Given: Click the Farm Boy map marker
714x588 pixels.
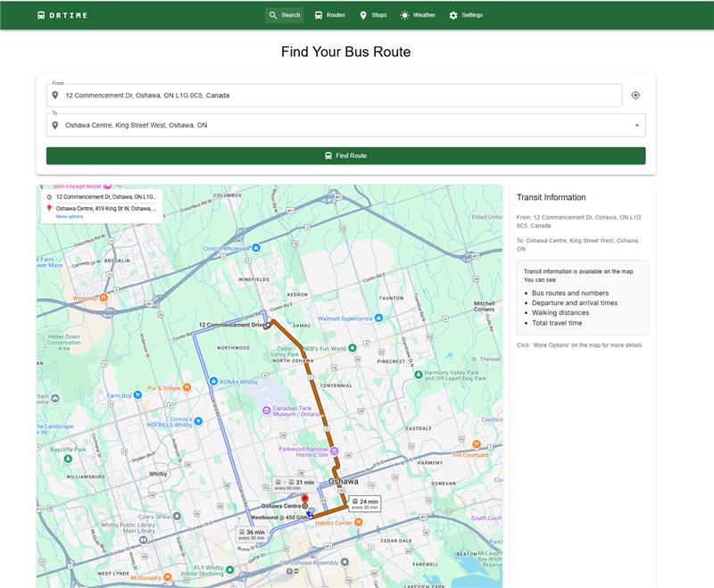Looking at the screenshot, I should (137, 395).
